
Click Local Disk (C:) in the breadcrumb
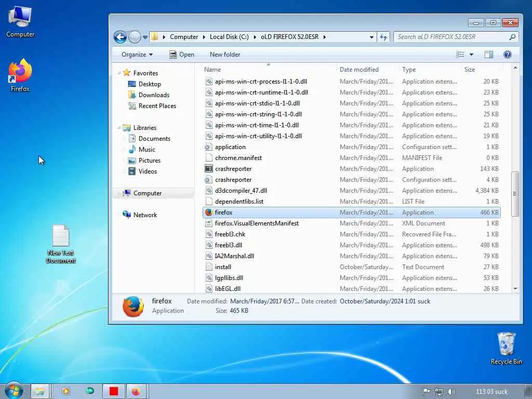tap(229, 37)
